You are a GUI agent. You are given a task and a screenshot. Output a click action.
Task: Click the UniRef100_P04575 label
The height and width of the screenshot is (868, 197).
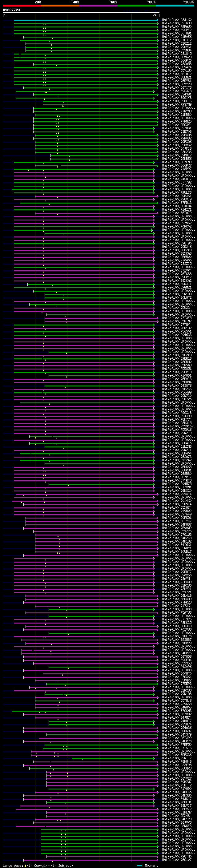click(x=177, y=484)
